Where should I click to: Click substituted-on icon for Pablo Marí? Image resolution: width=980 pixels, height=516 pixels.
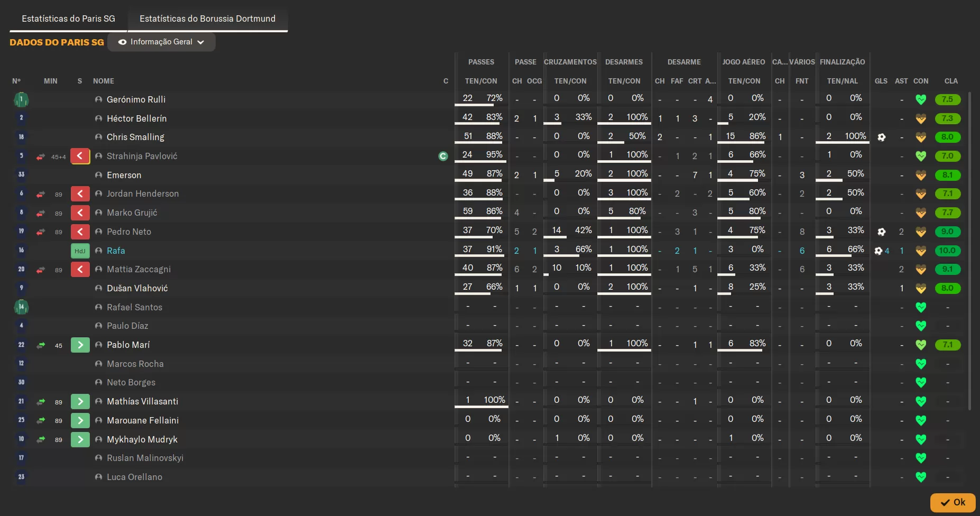(x=80, y=345)
